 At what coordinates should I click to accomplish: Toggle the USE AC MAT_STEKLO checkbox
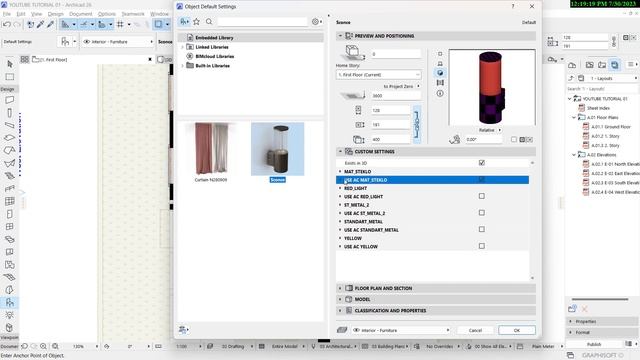click(x=482, y=180)
